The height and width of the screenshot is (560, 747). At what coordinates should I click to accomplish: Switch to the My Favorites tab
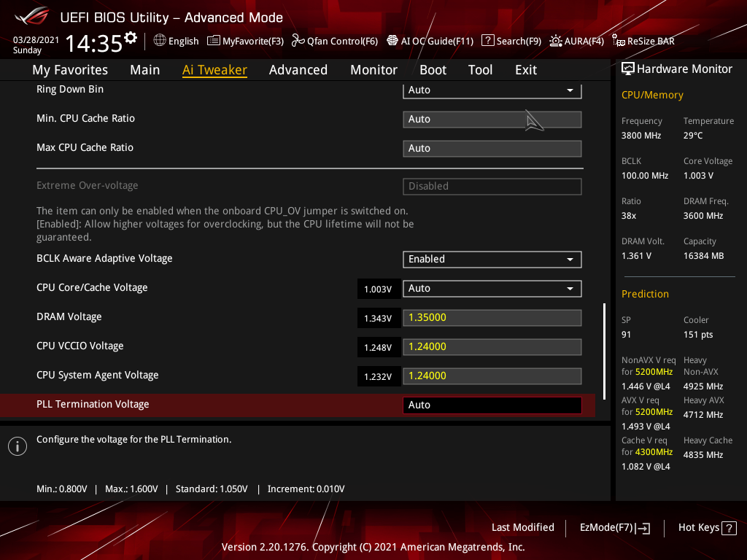click(70, 70)
